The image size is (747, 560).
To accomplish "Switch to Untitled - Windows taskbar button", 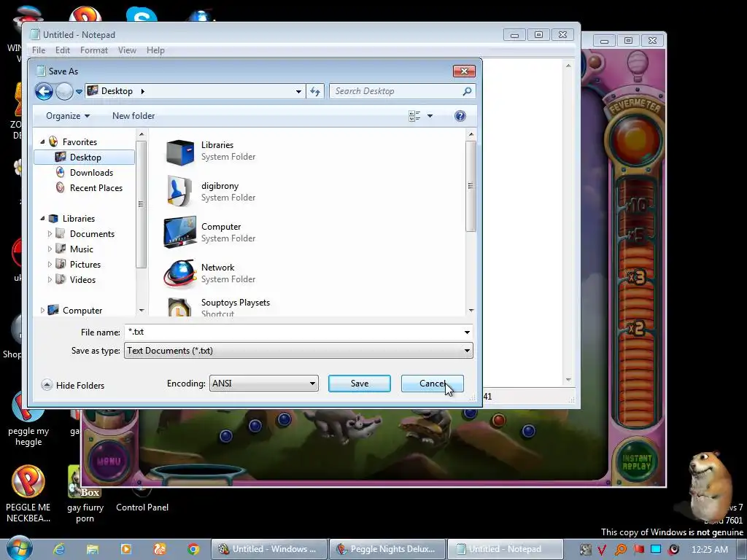I will coord(269,549).
